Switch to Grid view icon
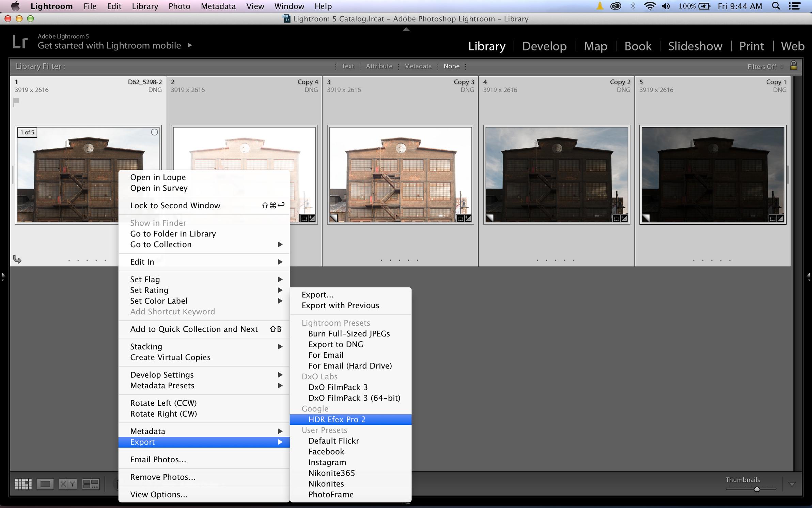 pyautogui.click(x=23, y=484)
